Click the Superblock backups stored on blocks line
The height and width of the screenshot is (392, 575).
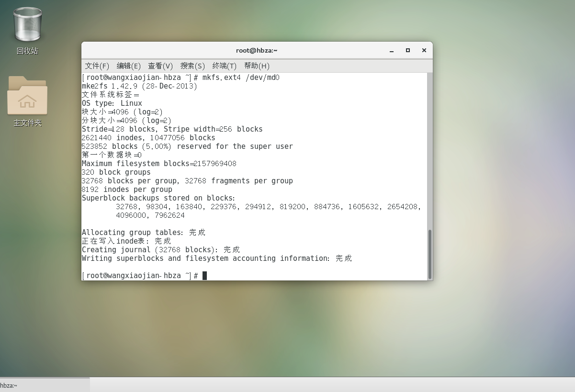tap(158, 198)
